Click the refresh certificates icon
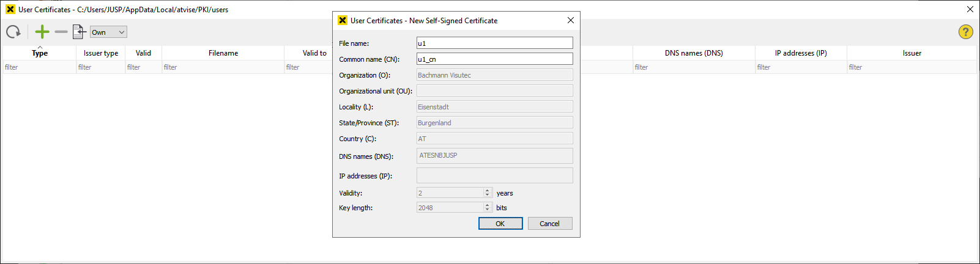This screenshot has width=980, height=264. pos(13,32)
